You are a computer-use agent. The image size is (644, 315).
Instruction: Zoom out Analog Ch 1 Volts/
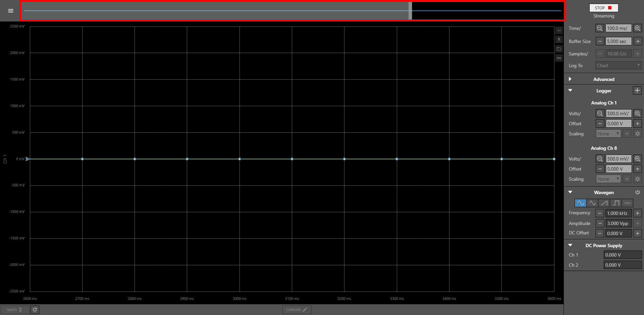(x=600, y=114)
